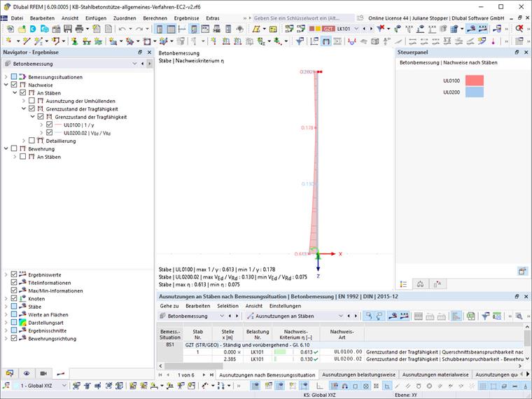Viewport: 532px width, 399px height.
Task: Click the Print toolbar icon
Action: click(x=79, y=29)
